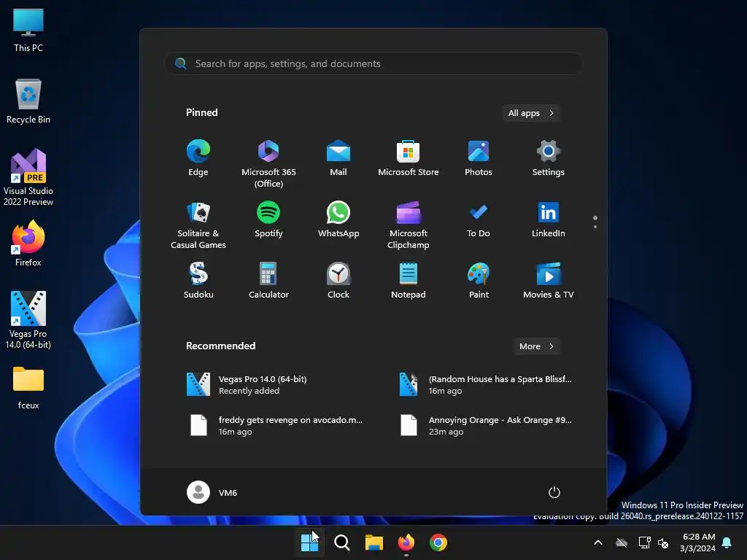
Task: Open the Random House Sparta Blissf... file
Action: [486, 385]
